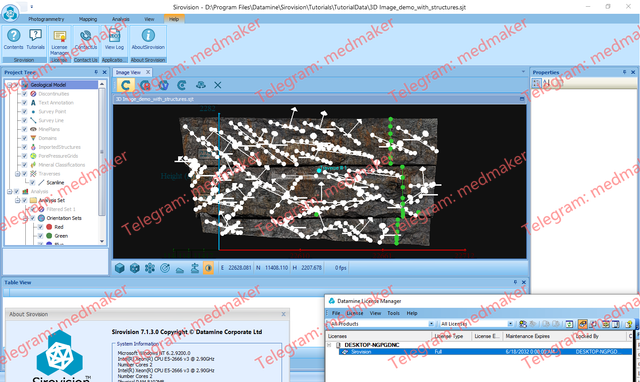Click the Easting coordinate value field
Viewport: 640px width, 382px height.
[x=240, y=268]
